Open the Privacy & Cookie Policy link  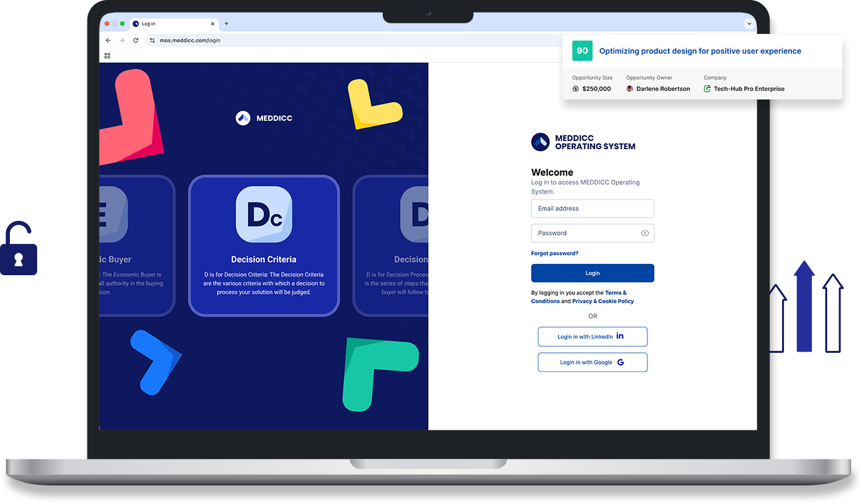(602, 301)
